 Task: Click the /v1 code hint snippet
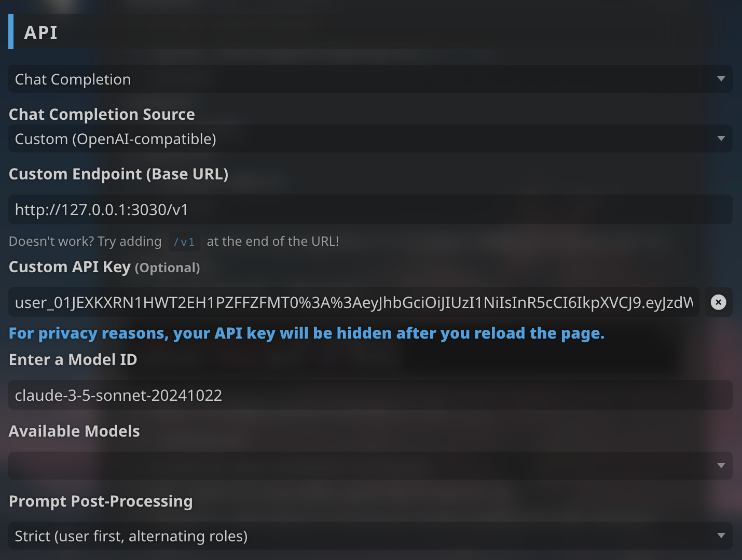click(x=184, y=242)
